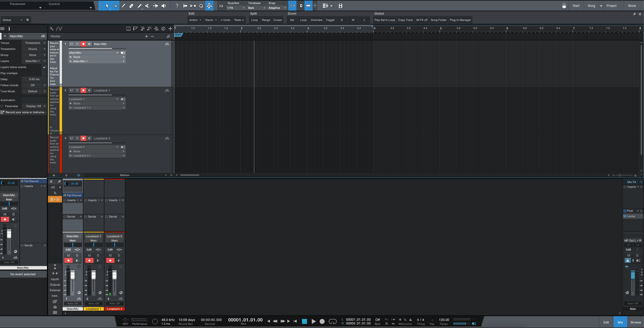Click Main/Mic mixer channel fader
Viewport: 644px width, 328px height.
(73, 275)
